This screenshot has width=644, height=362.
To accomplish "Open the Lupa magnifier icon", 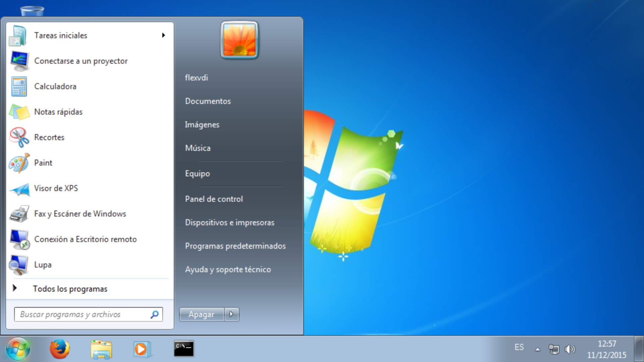I will tap(19, 265).
